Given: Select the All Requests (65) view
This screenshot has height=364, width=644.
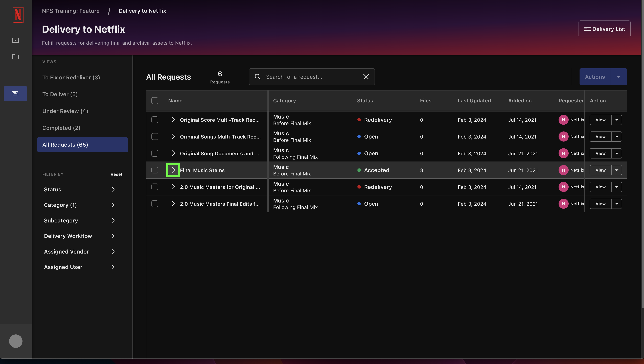Looking at the screenshot, I should [x=82, y=145].
